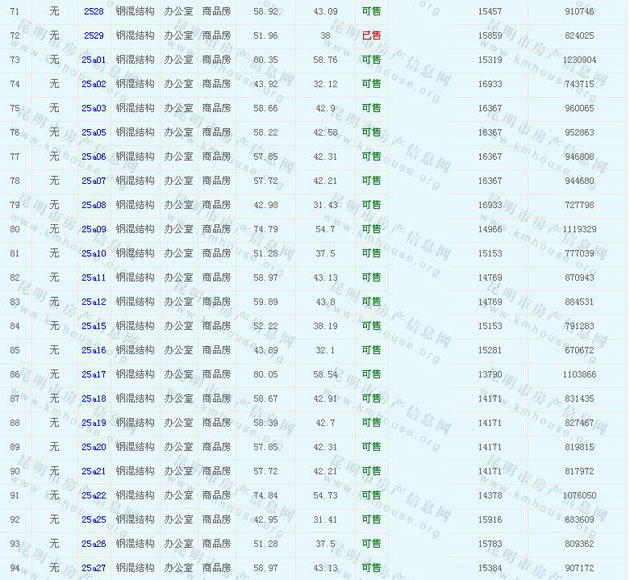Click room 25a01 link
630x580 pixels.
tap(94, 60)
